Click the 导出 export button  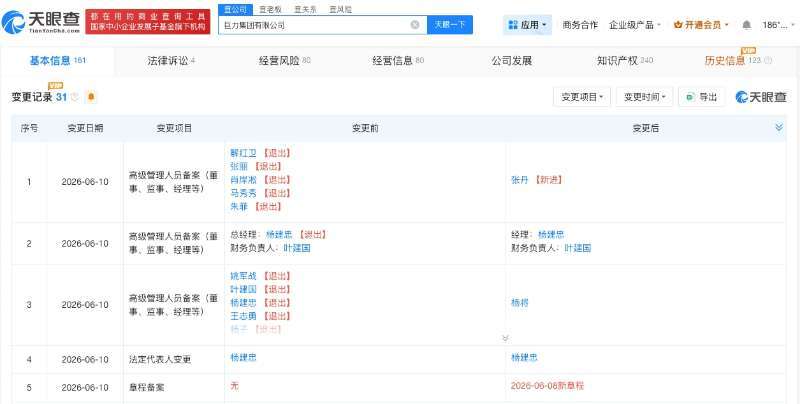(x=702, y=97)
